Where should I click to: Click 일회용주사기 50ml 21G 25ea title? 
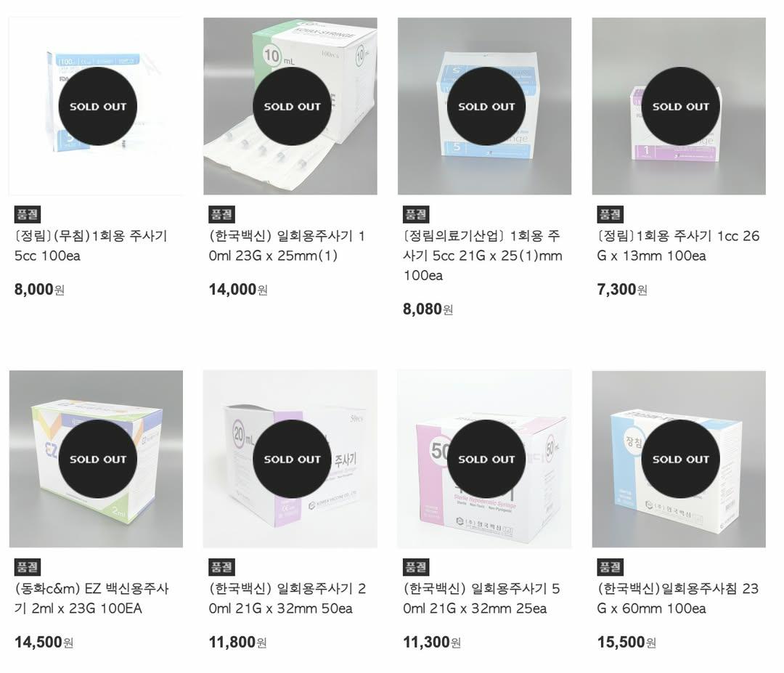point(481,598)
